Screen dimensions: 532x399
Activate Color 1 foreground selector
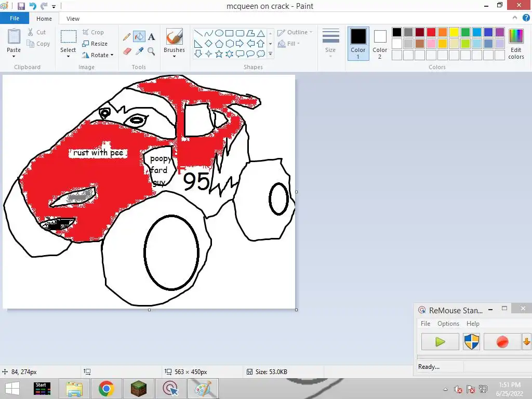click(358, 44)
